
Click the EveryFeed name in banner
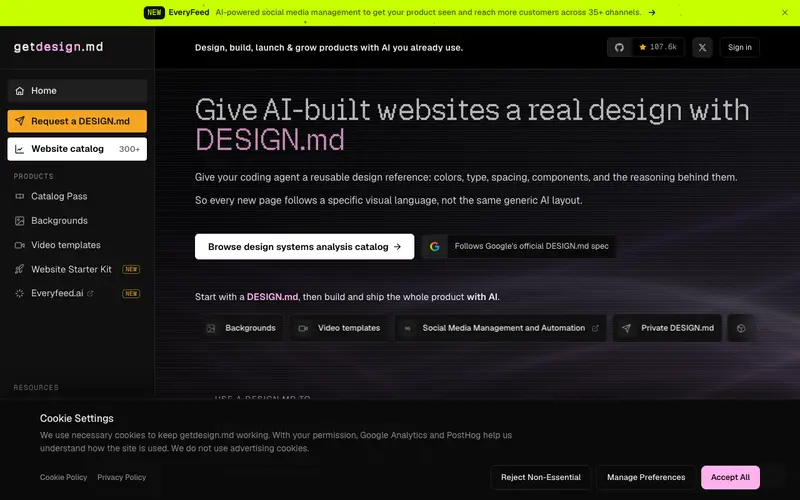(x=189, y=13)
